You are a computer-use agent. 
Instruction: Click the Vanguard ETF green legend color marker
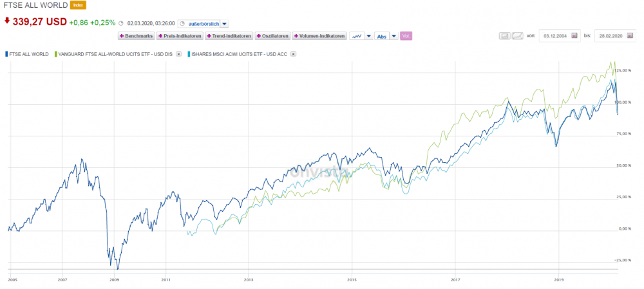click(55, 54)
